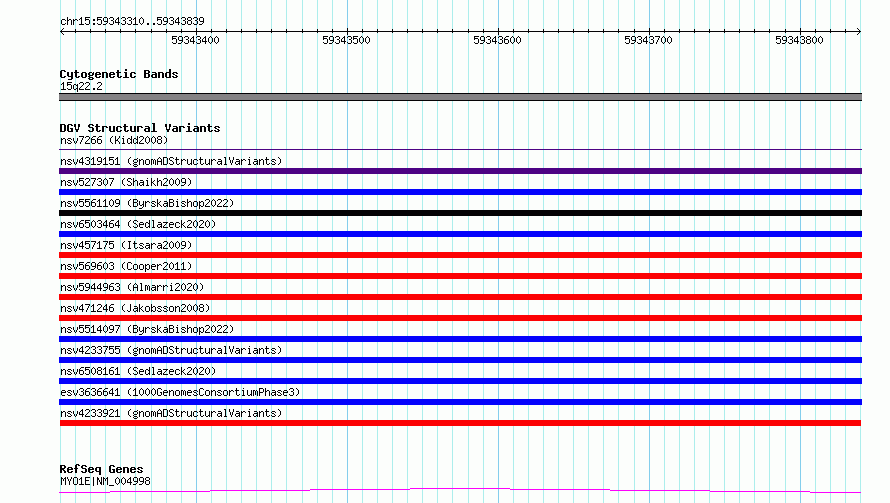890x503 pixels.
Task: Click the left arrow end of the ruler
Action: coord(62,32)
